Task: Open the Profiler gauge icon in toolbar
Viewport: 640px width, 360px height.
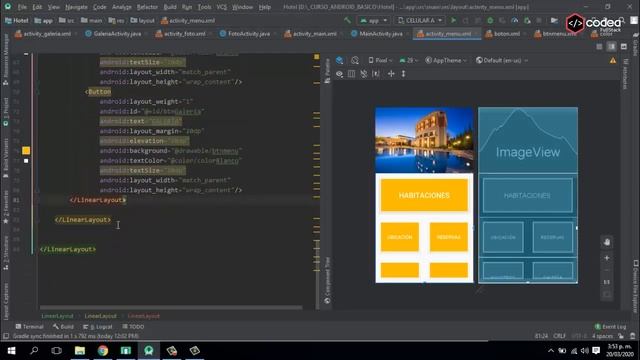Action: coord(515,20)
